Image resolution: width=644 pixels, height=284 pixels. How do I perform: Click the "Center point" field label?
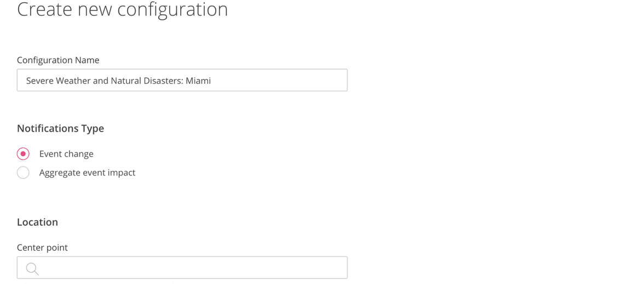pyautogui.click(x=42, y=248)
